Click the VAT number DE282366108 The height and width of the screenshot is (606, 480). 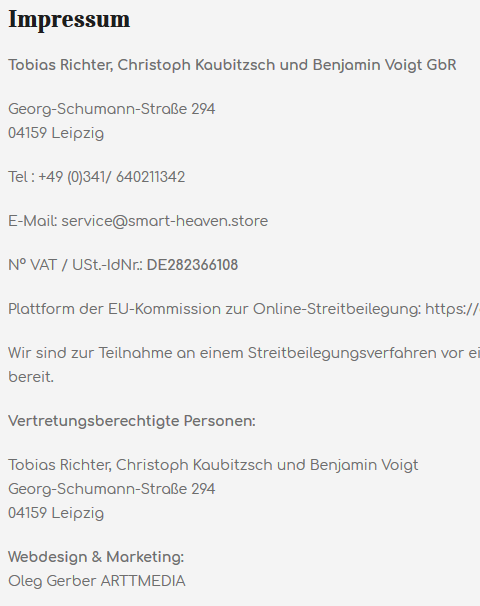point(192,265)
